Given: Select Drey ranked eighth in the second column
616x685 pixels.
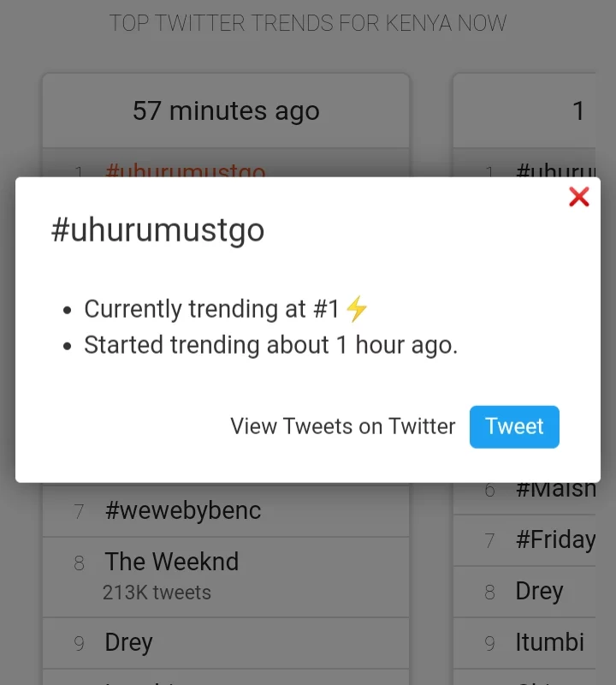Looking at the screenshot, I should [539, 592].
